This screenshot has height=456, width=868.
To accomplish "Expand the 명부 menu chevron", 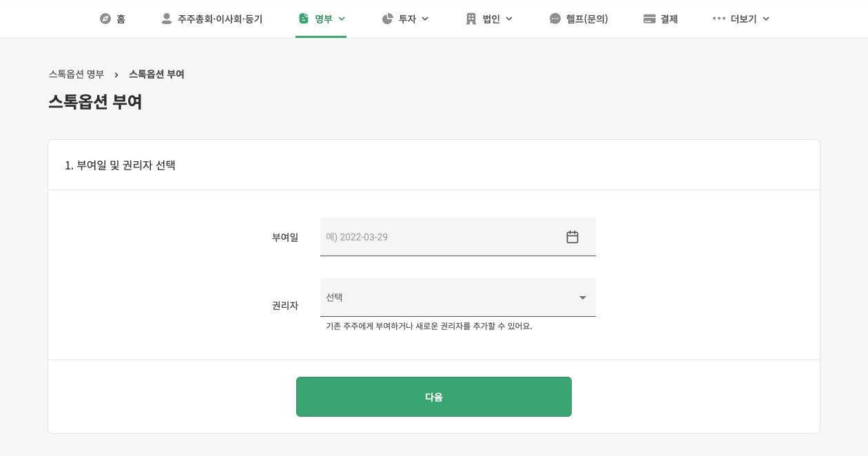I will (x=342, y=19).
